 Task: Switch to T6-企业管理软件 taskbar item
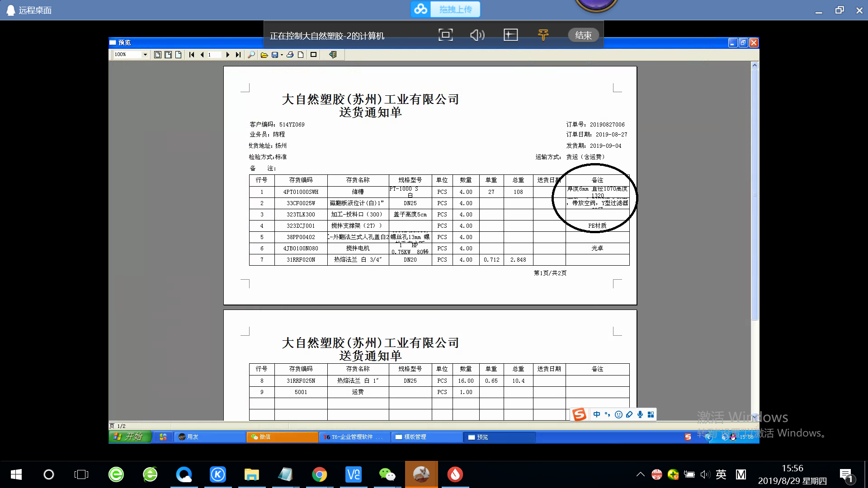(x=354, y=437)
